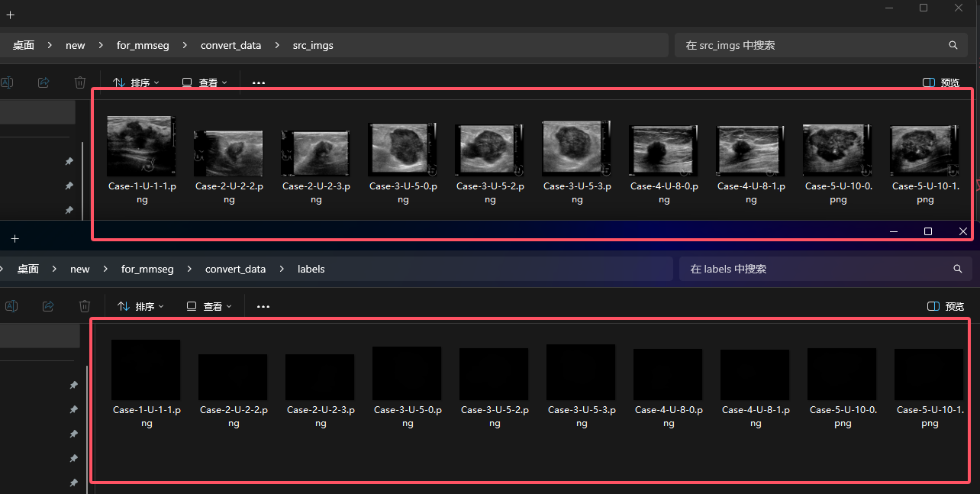This screenshot has width=980, height=494.
Task: Go to 桌面 in src_imgs breadcrumb
Action: coord(24,45)
